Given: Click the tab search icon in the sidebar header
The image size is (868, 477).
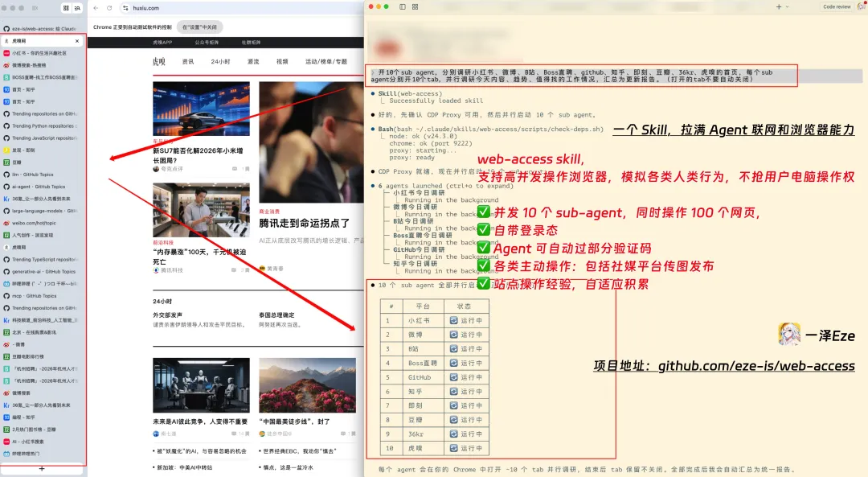Looking at the screenshot, I should click(78, 8).
